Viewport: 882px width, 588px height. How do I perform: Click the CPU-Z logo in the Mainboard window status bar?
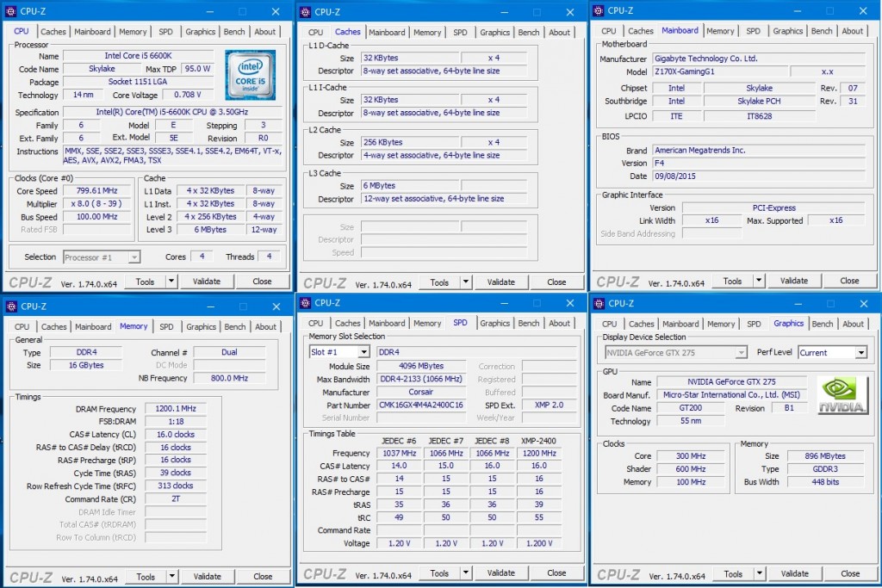coord(617,280)
